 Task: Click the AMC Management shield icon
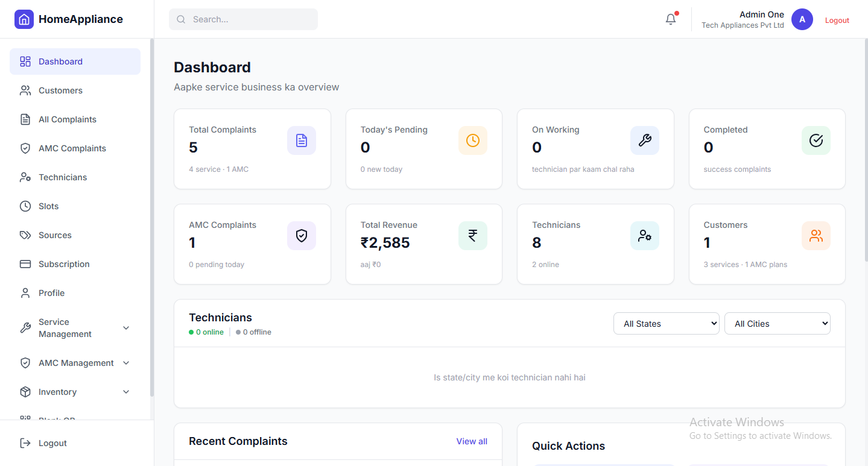pos(25,363)
